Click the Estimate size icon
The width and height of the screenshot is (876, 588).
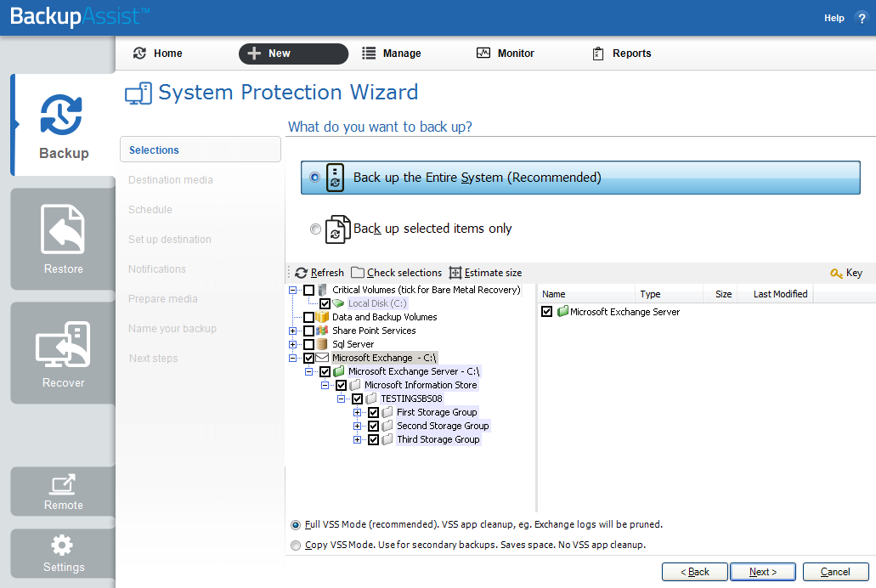pos(455,273)
